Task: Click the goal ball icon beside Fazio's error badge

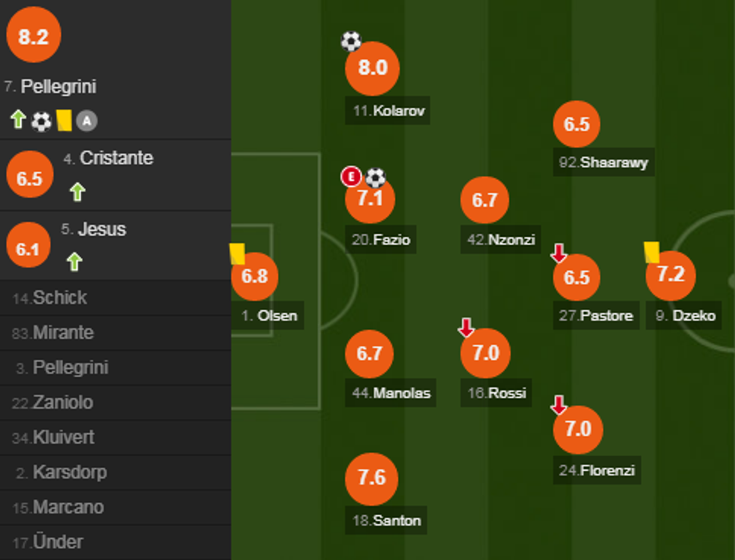Action: pos(375,177)
